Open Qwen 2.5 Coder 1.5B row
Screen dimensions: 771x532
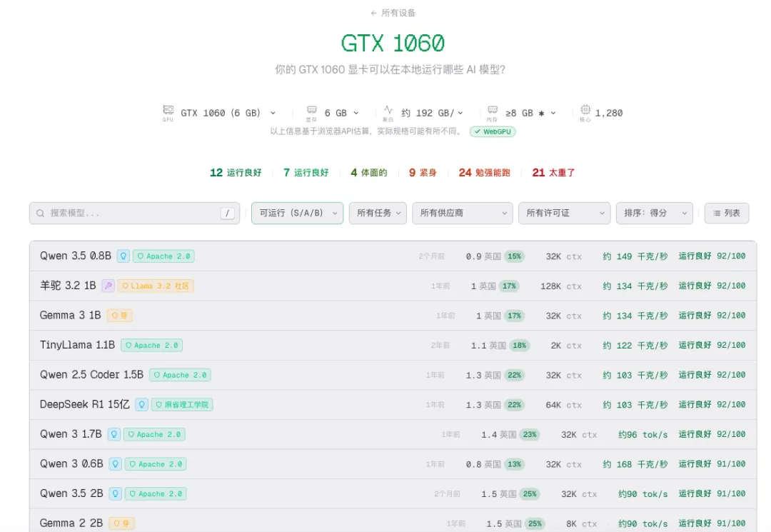(393, 375)
